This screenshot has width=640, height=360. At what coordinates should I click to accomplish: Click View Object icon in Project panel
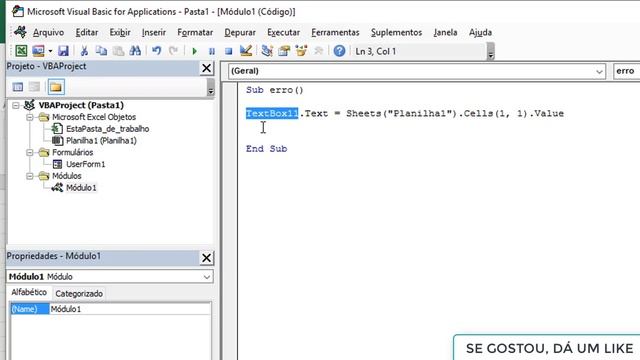(x=35, y=87)
